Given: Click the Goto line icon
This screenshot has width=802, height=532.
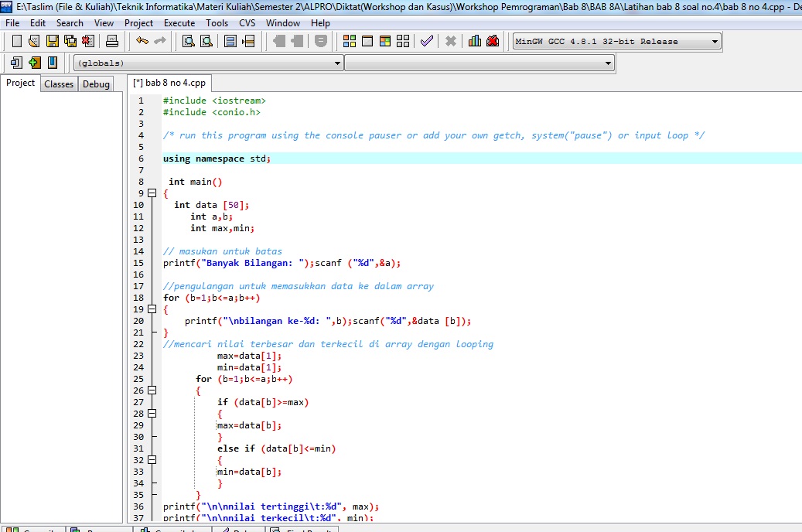Looking at the screenshot, I should [x=248, y=41].
